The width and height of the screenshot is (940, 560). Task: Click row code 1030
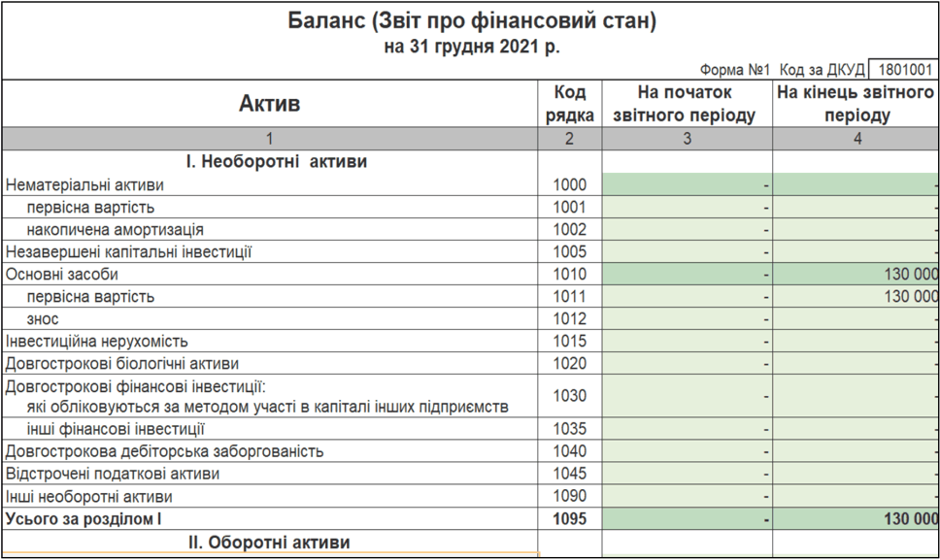click(x=569, y=396)
